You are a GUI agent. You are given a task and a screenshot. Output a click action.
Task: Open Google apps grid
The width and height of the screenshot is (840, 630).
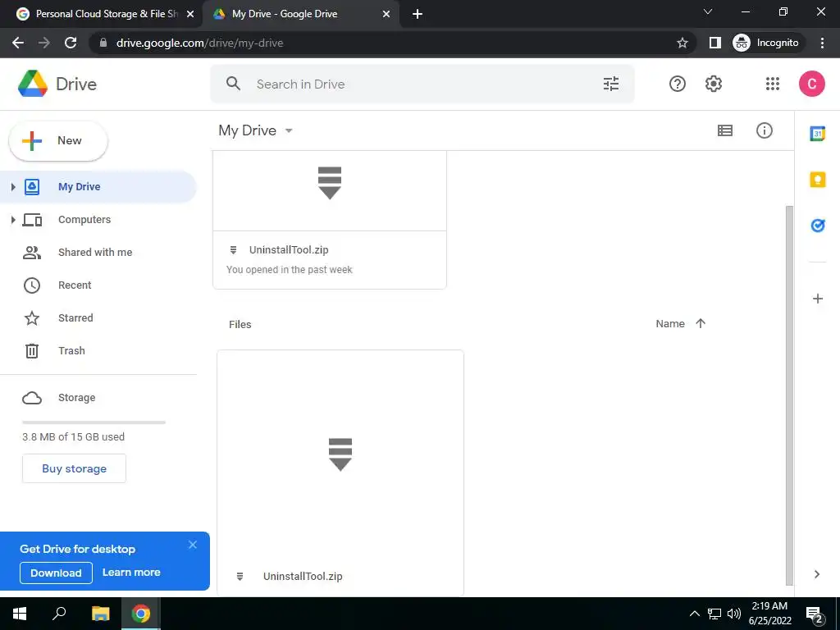pos(773,84)
